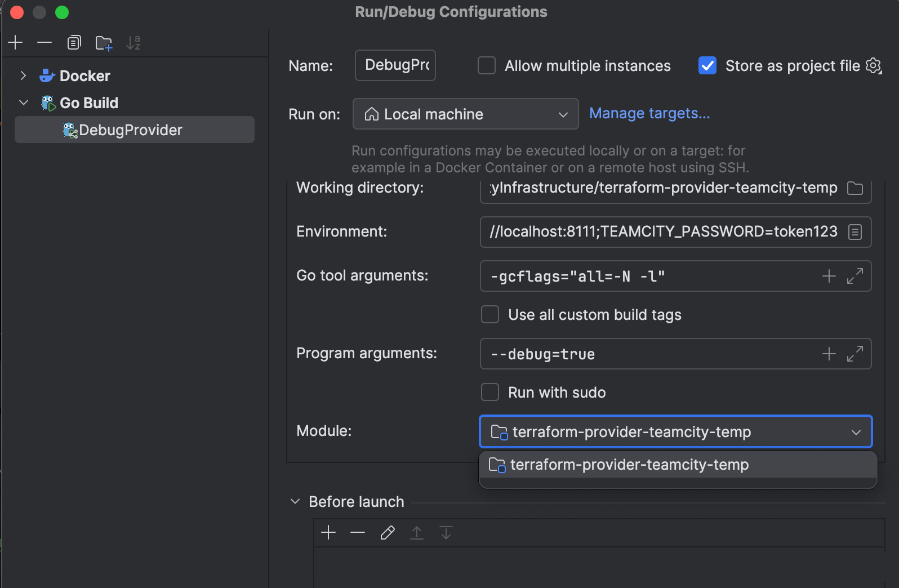Click the Before launch tasks list area
899x588 pixels.
pos(599,567)
